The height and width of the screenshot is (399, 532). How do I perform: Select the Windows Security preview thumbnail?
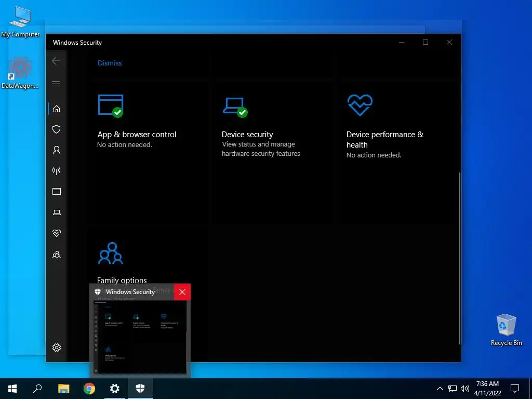tap(140, 338)
